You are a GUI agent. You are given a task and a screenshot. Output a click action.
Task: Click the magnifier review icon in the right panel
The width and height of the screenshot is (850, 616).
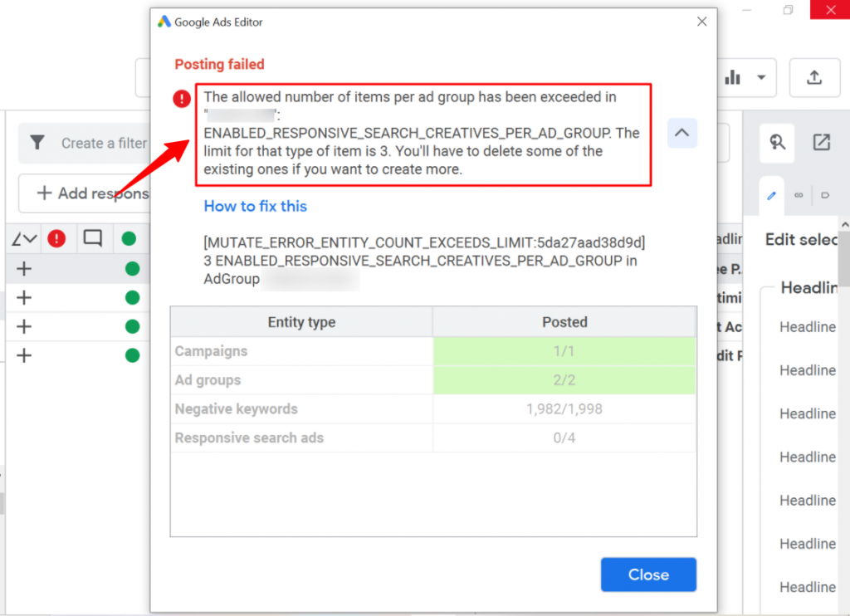(x=776, y=143)
